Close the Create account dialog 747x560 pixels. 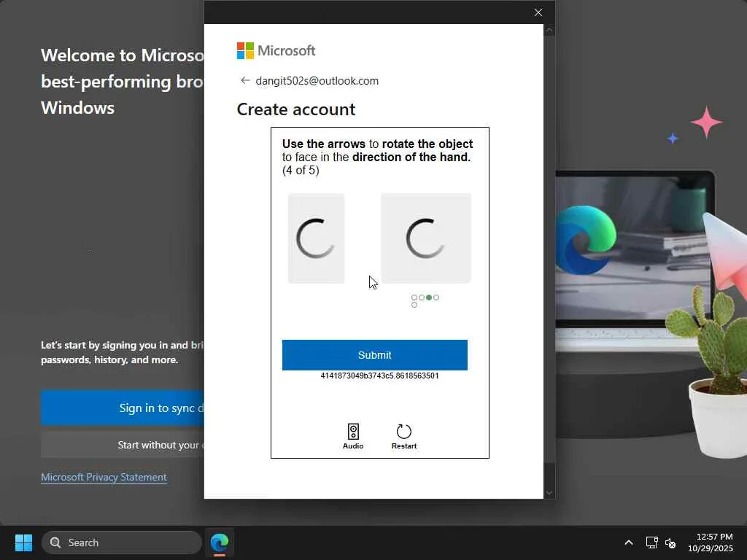[538, 12]
